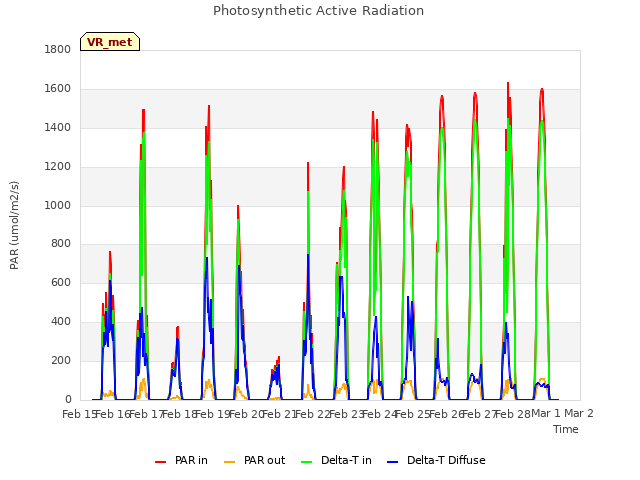
Task: Click the blue Delta-T Diffuse legend swatch
Action: click(392, 461)
